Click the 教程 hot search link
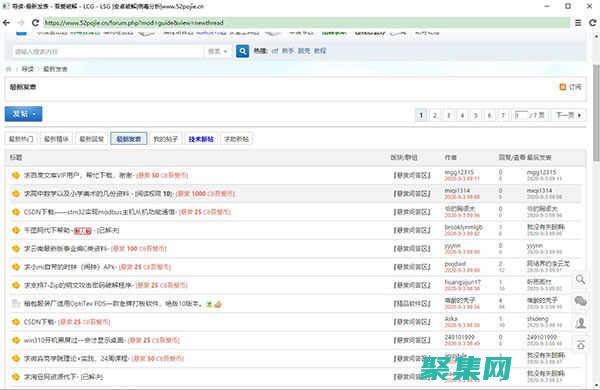 point(320,51)
